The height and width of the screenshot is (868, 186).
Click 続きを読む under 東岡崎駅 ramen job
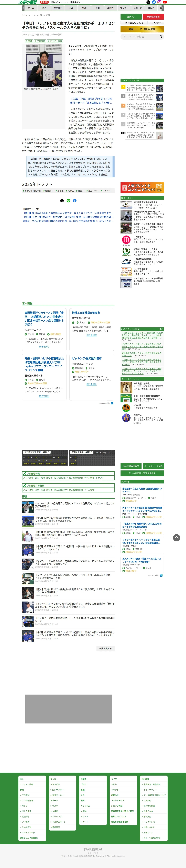point(44,347)
